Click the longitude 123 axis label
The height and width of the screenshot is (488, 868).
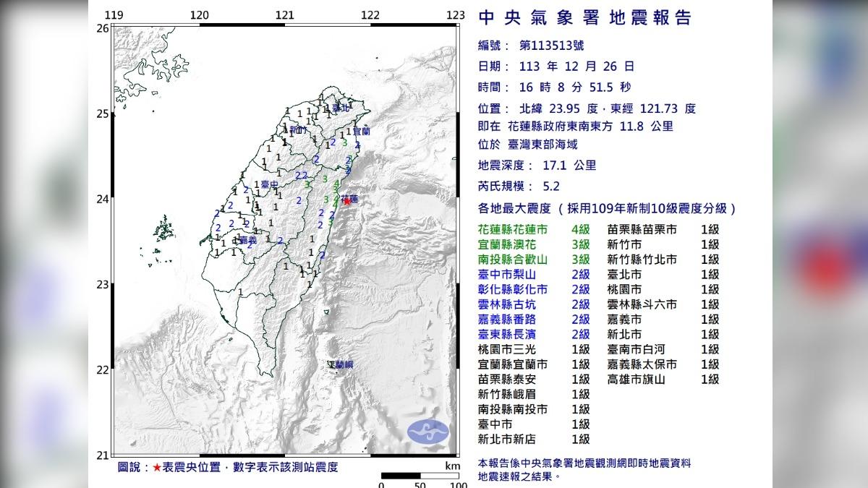click(x=455, y=15)
